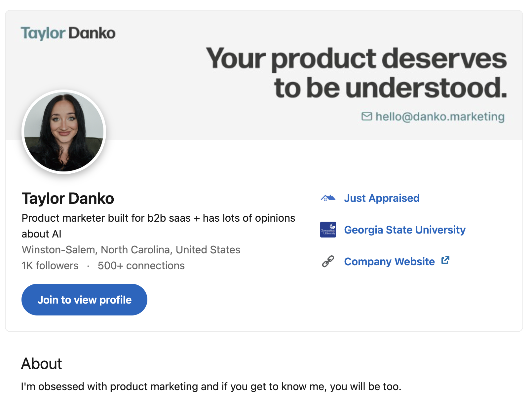Click the 1K followers count

[x=50, y=266]
